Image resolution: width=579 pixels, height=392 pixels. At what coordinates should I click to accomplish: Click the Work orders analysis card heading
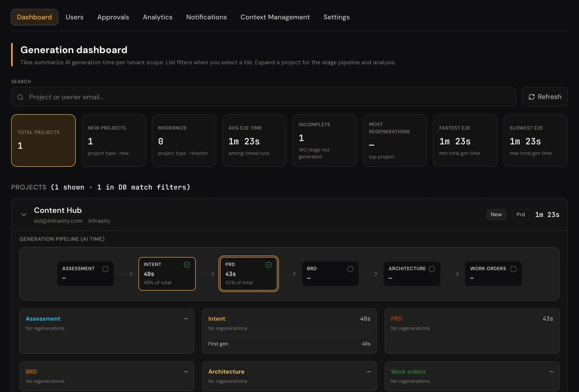pos(408,372)
